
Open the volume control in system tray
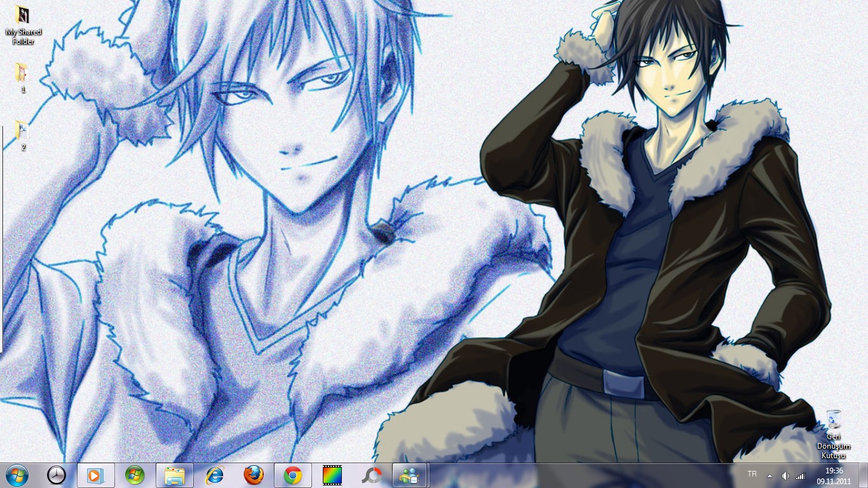coord(785,475)
